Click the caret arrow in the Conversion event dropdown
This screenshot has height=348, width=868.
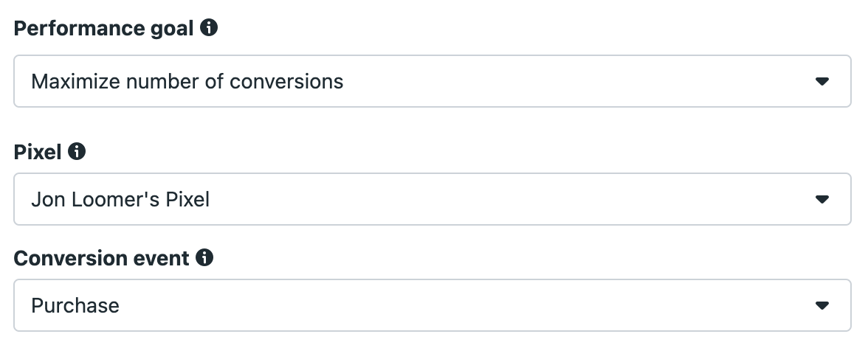point(822,305)
